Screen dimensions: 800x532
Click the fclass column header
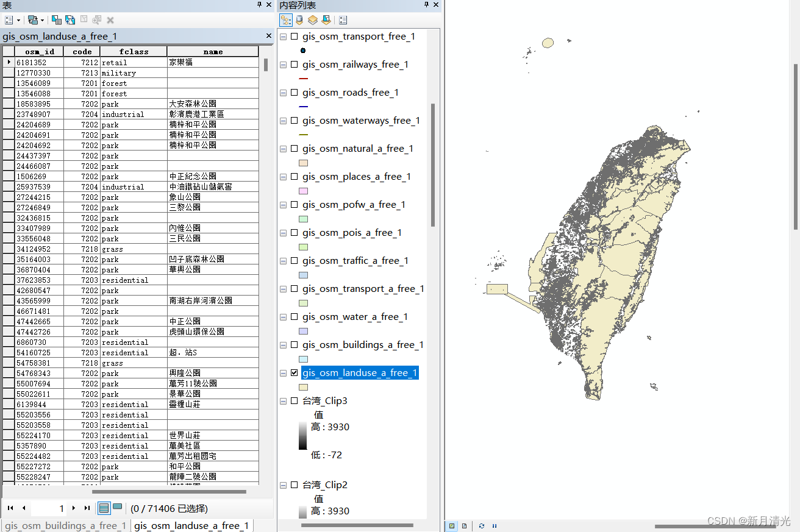coord(134,52)
